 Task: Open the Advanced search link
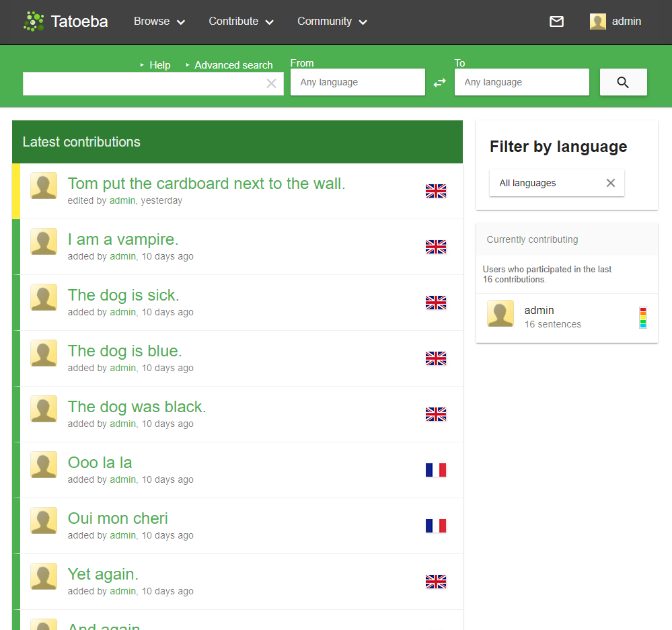[x=233, y=65]
